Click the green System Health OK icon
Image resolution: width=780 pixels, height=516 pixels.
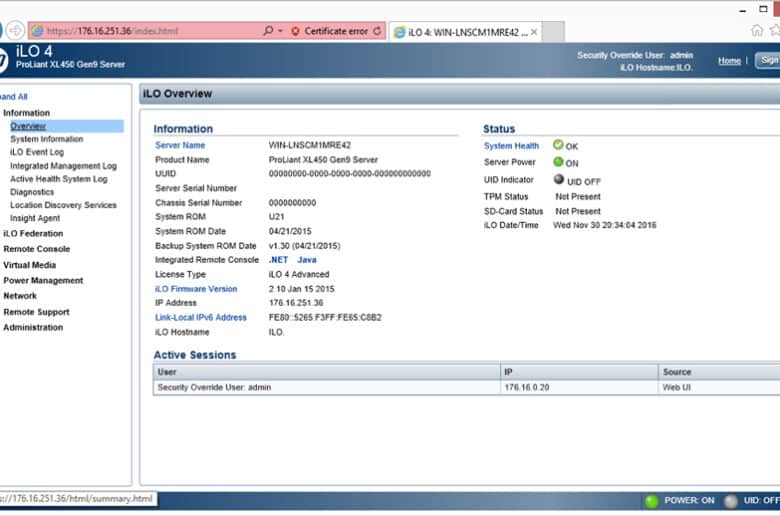coord(558,145)
